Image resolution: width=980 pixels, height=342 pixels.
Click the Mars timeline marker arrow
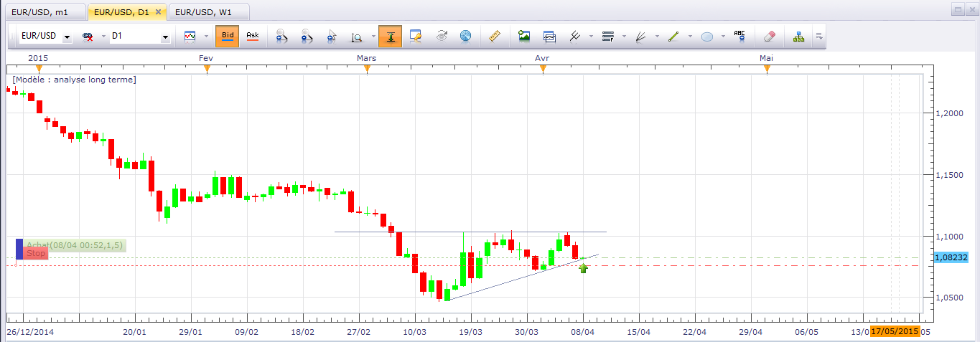pyautogui.click(x=367, y=69)
